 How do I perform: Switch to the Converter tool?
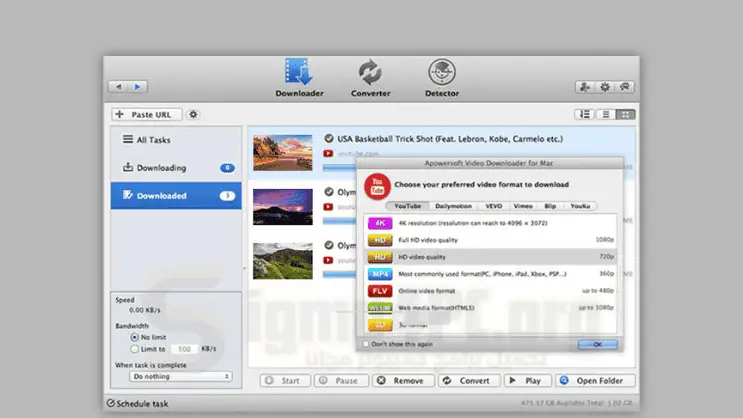click(x=370, y=78)
